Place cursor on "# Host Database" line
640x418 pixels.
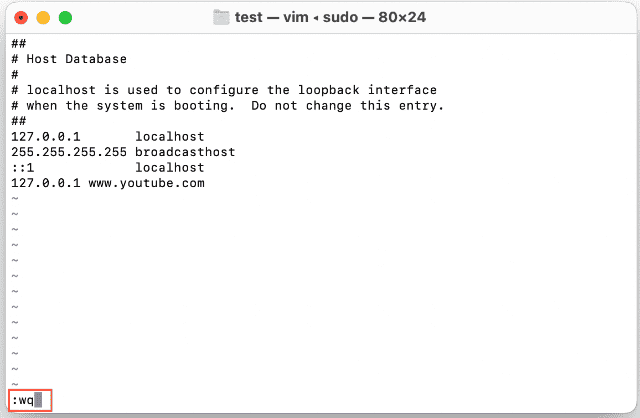[x=69, y=59]
